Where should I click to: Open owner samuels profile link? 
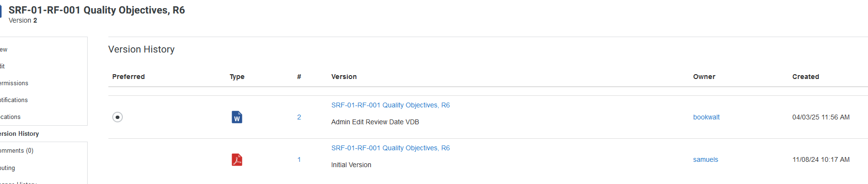click(x=705, y=159)
